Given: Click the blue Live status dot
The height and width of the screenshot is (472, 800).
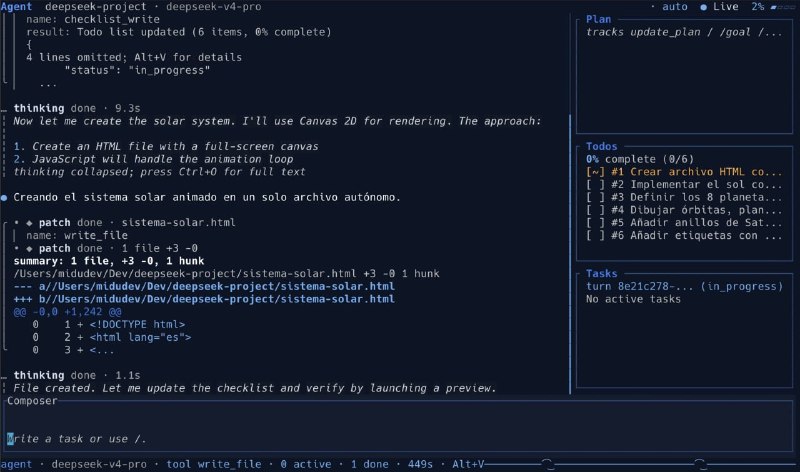Looking at the screenshot, I should click(x=704, y=7).
